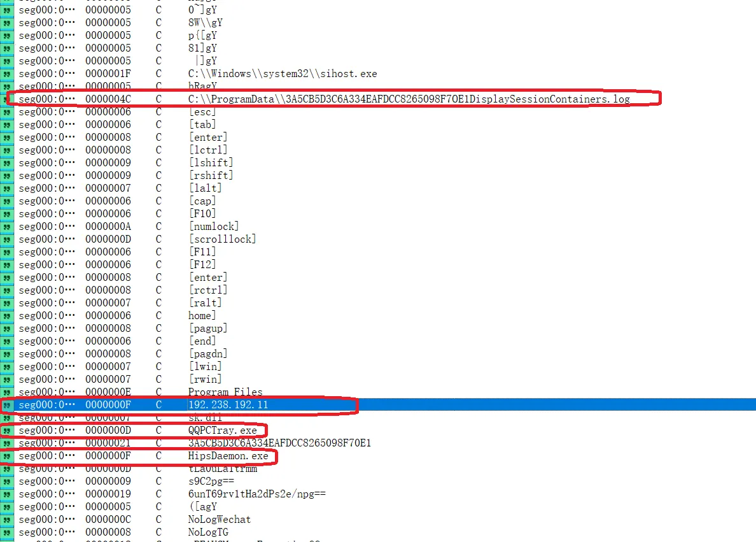Click the base64 string 6unT69rv1tHa2dPs2e/npg==

[257, 494]
